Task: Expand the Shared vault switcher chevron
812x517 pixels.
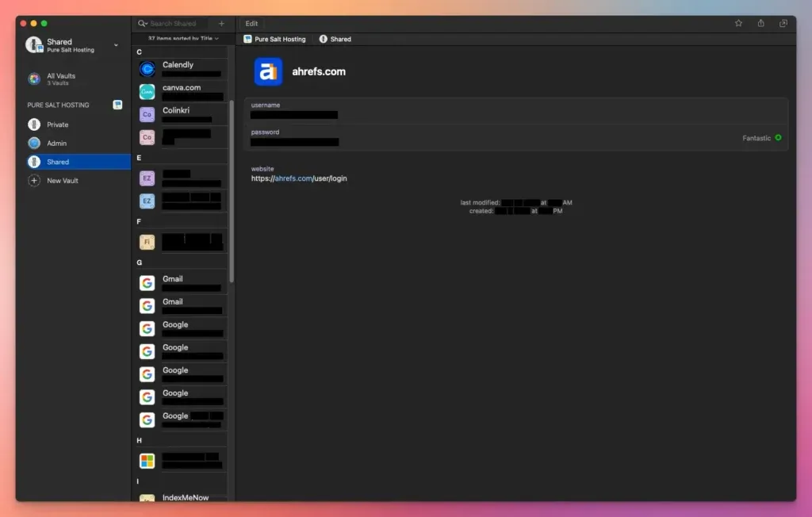Action: 116,45
